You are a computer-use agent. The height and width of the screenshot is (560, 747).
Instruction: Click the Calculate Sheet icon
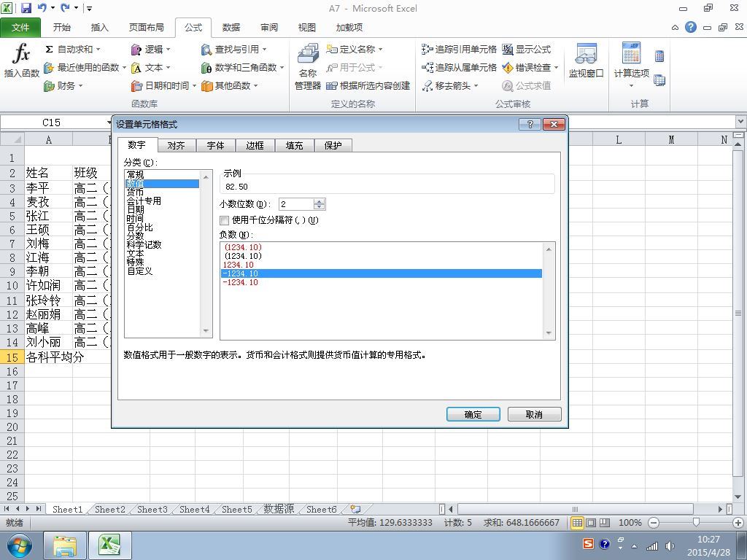pos(659,80)
